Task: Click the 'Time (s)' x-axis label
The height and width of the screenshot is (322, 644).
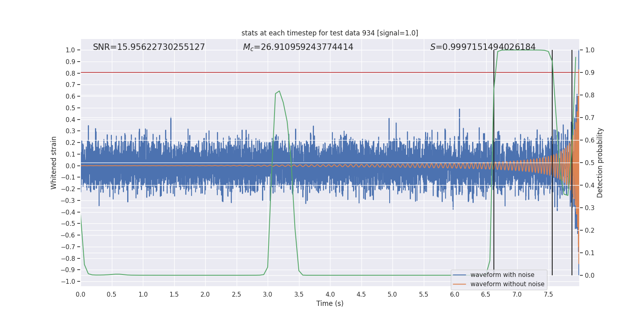Action: tap(330, 303)
